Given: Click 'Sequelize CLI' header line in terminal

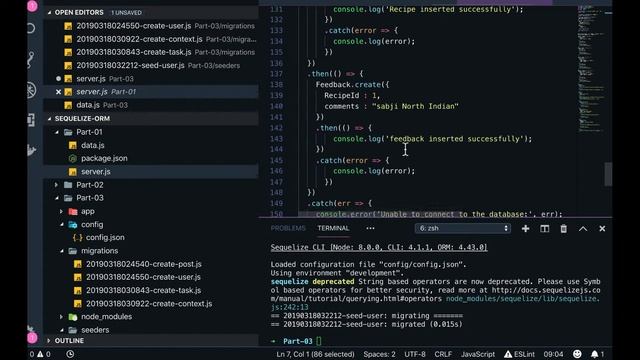Looking at the screenshot, I should point(379,247).
